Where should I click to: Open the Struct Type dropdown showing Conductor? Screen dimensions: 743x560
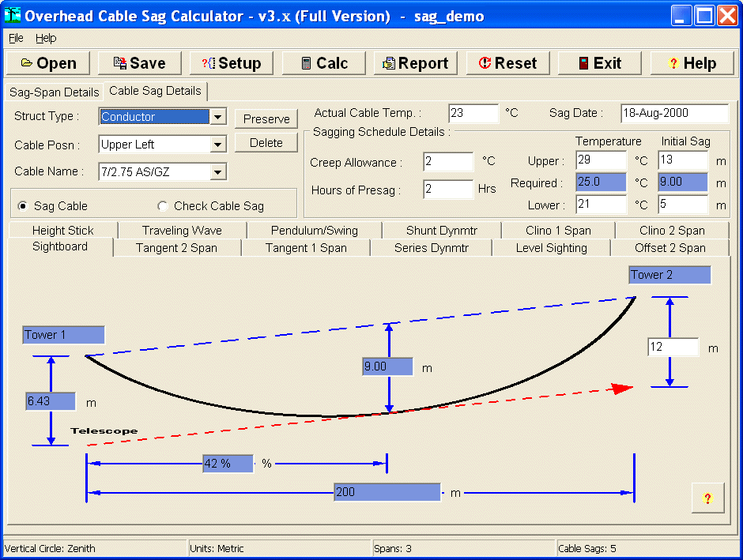[218, 116]
